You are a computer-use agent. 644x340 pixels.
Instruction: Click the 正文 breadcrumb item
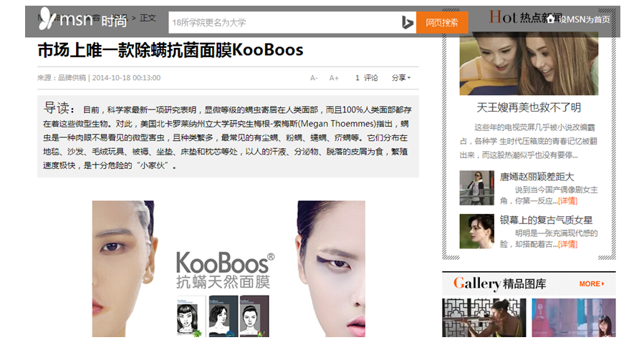pyautogui.click(x=148, y=18)
